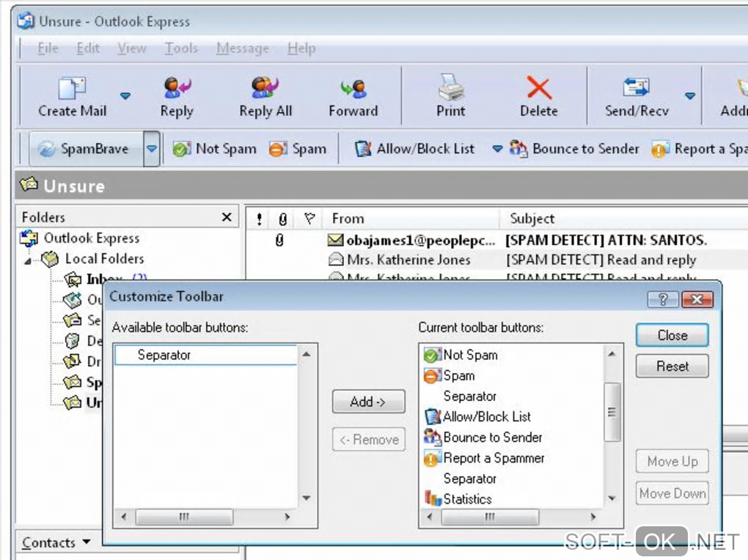Open the Help menu
748x560 pixels.
[x=301, y=48]
